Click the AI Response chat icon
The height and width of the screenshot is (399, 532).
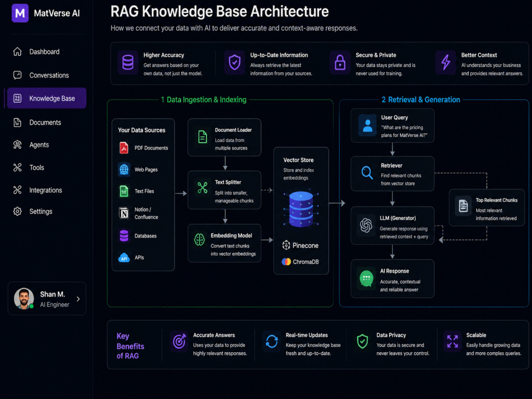click(x=367, y=279)
